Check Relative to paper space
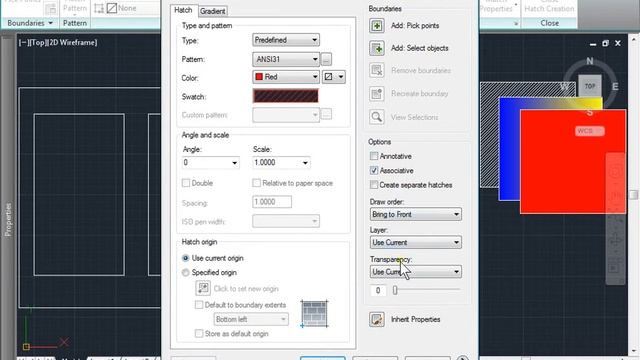Image resolution: width=640 pixels, height=360 pixels. 256,183
